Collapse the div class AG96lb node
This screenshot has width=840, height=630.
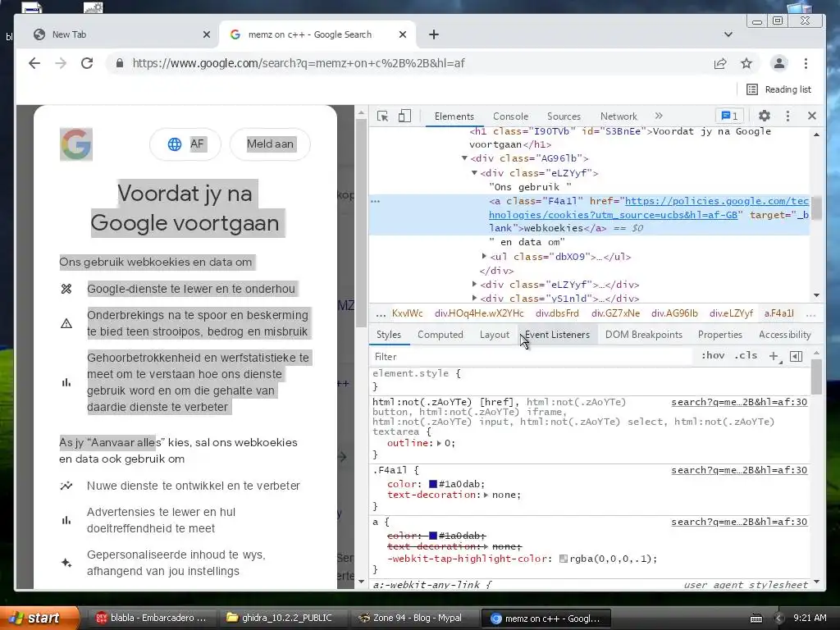tap(464, 158)
